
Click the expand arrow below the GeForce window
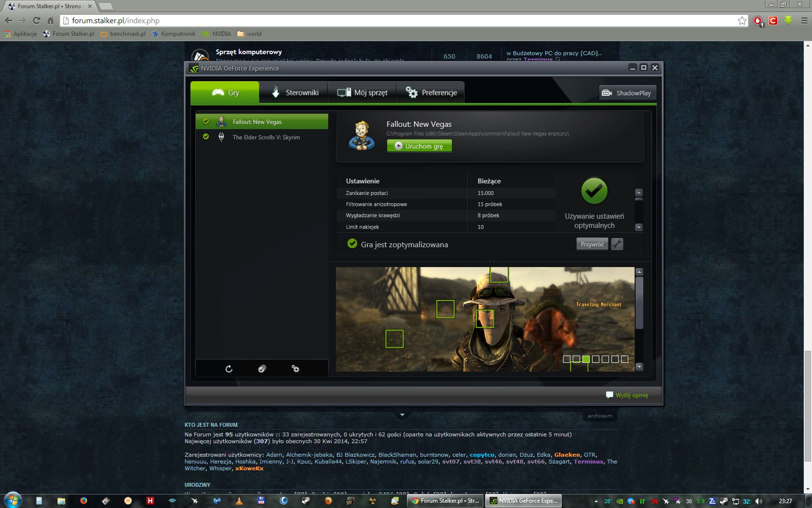click(402, 415)
